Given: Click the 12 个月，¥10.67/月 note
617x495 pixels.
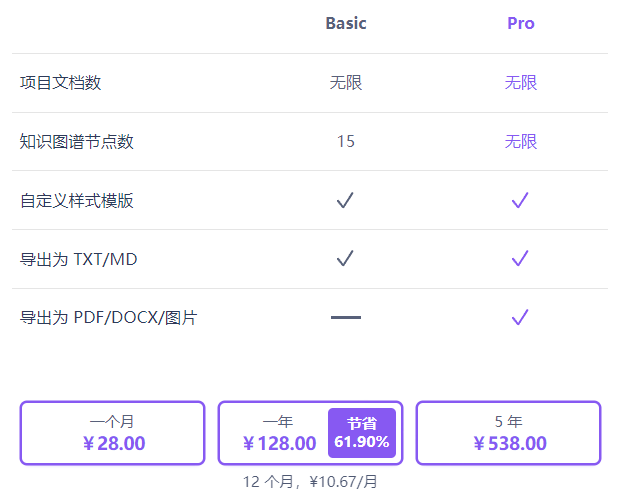Looking at the screenshot, I should point(310,482).
